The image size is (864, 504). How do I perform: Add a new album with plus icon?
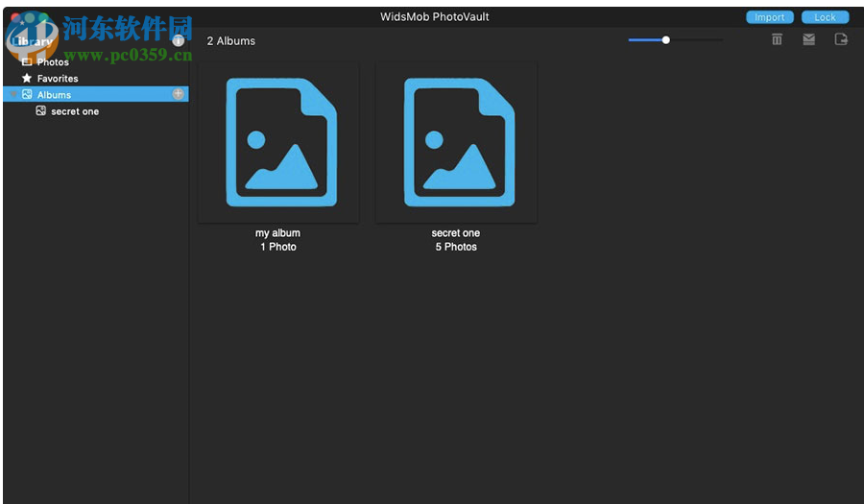point(178,94)
